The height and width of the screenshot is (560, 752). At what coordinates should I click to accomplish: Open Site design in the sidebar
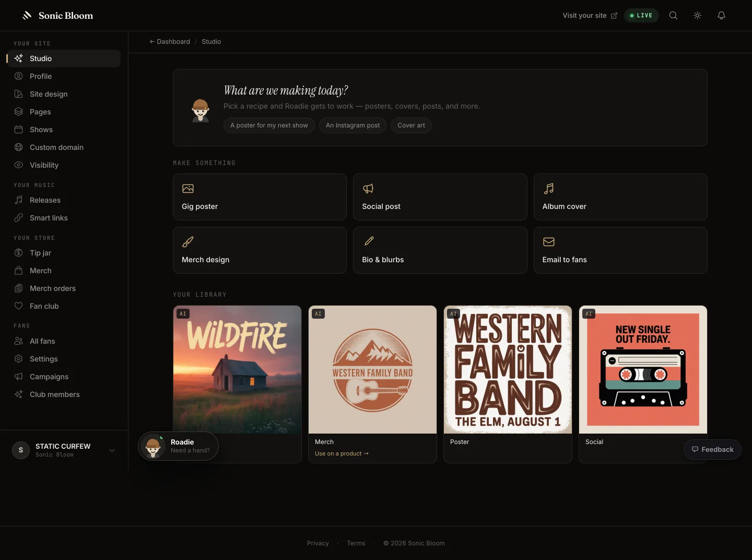(x=64, y=94)
